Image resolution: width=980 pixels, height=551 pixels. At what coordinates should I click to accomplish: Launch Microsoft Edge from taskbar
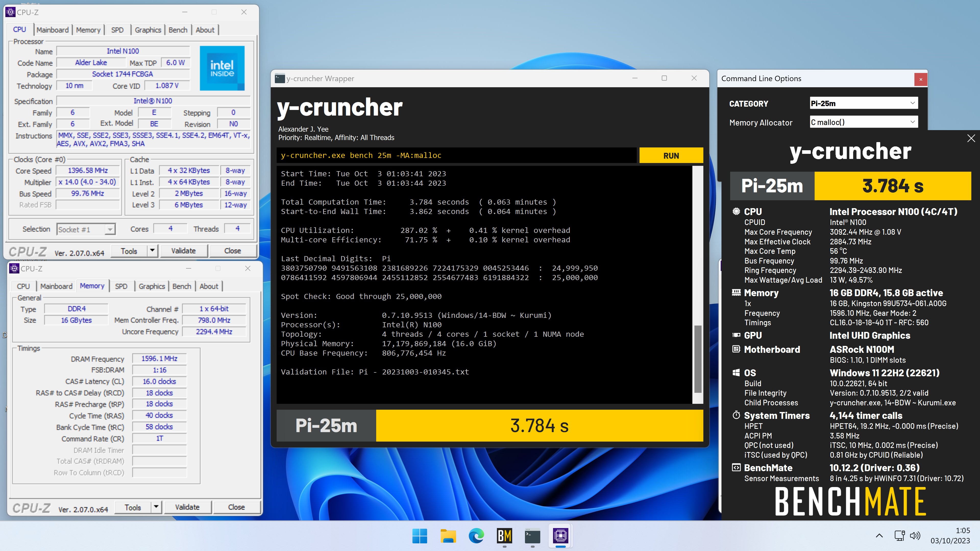[x=476, y=536]
